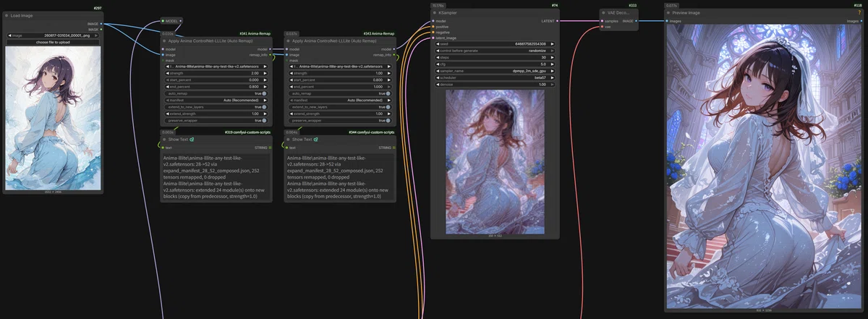Click the mask input socket on node #343
Image resolution: width=868 pixels, height=319 pixels.
(287, 60)
